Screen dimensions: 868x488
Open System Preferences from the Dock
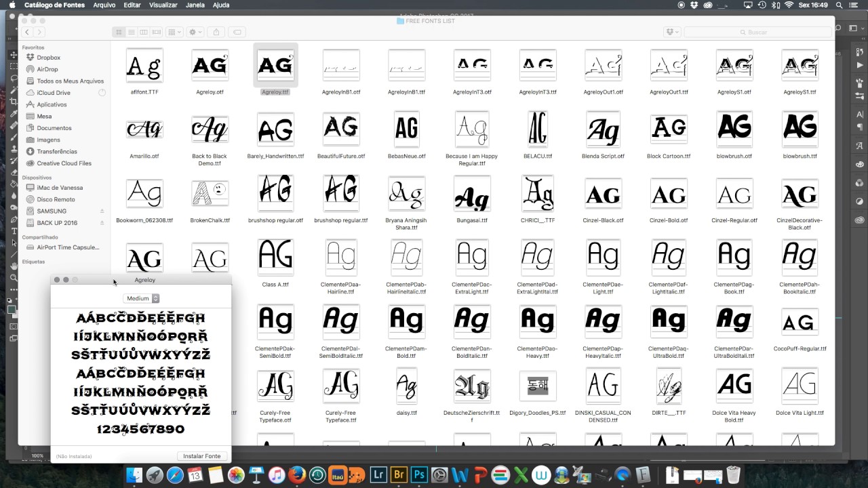tap(439, 475)
